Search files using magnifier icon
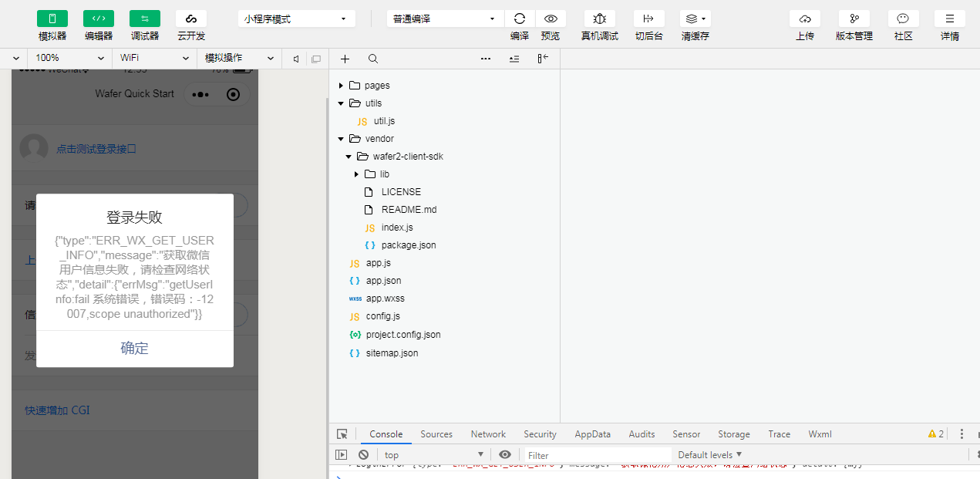980x479 pixels. [373, 59]
